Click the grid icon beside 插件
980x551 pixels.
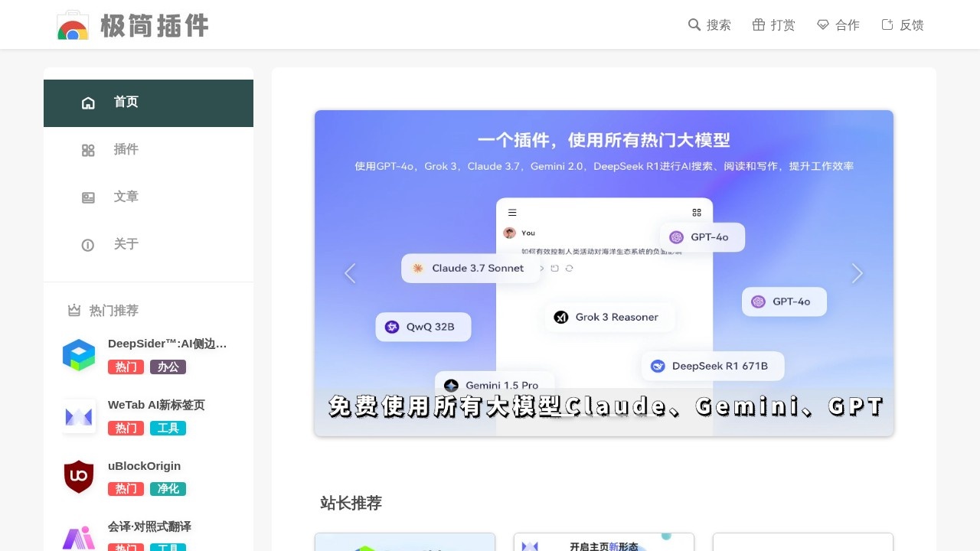(88, 150)
